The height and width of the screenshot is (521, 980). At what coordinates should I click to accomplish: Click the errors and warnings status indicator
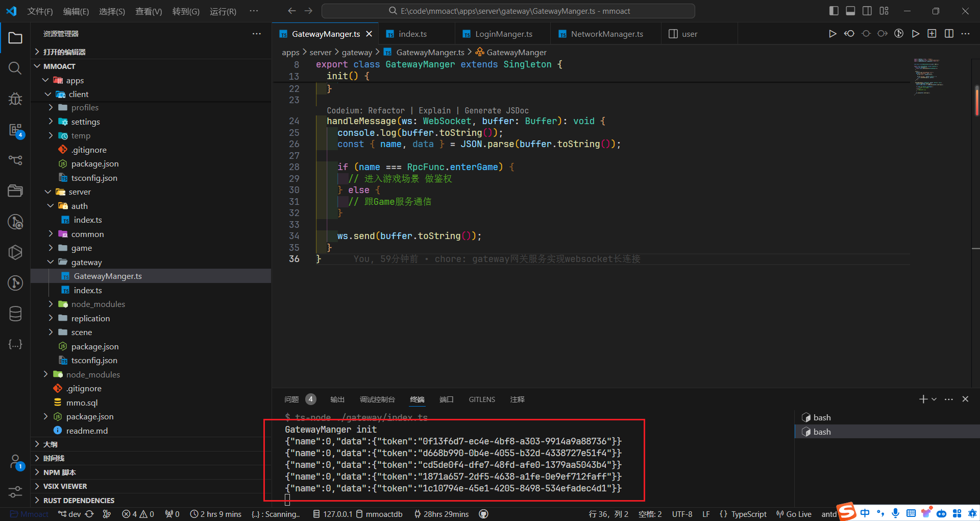pyautogui.click(x=138, y=514)
